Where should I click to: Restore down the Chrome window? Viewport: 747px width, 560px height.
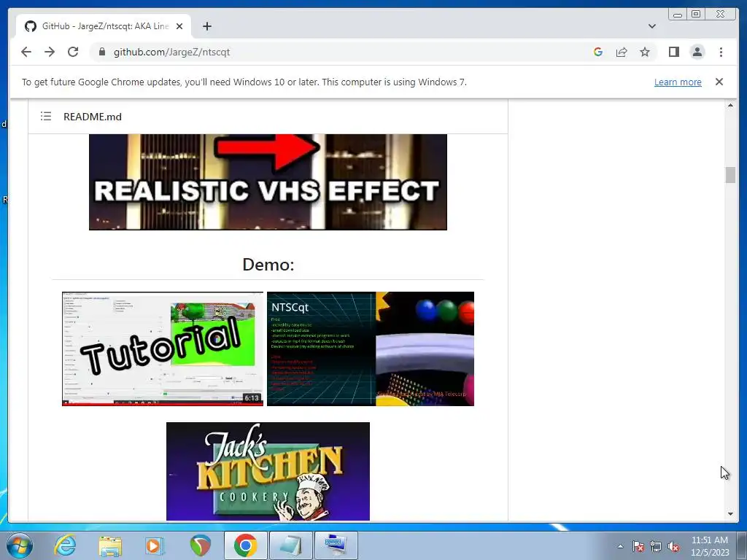tap(696, 15)
